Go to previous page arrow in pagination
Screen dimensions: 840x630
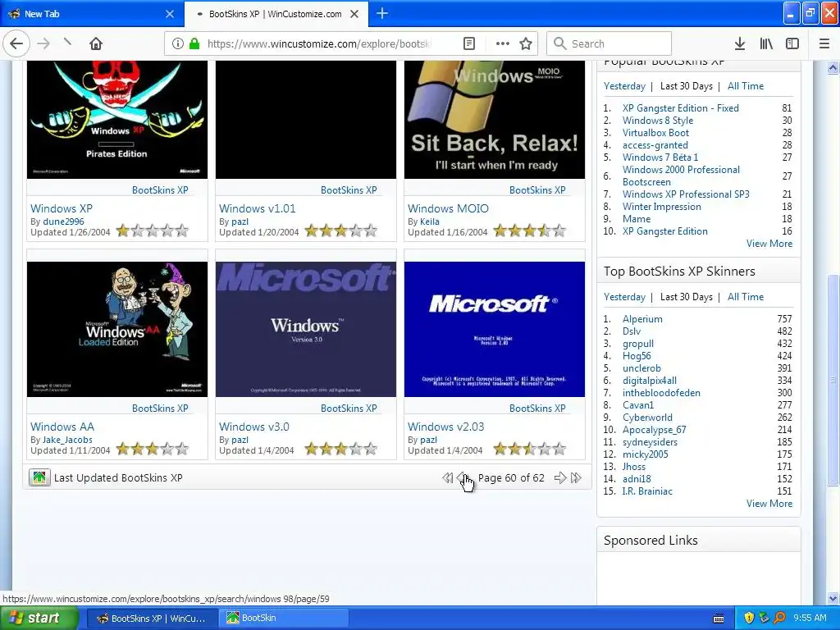(463, 478)
